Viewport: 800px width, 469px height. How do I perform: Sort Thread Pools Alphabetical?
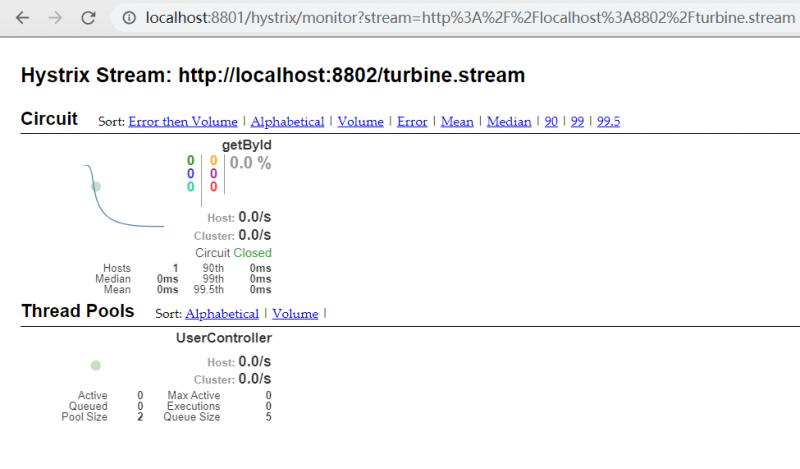pos(222,314)
